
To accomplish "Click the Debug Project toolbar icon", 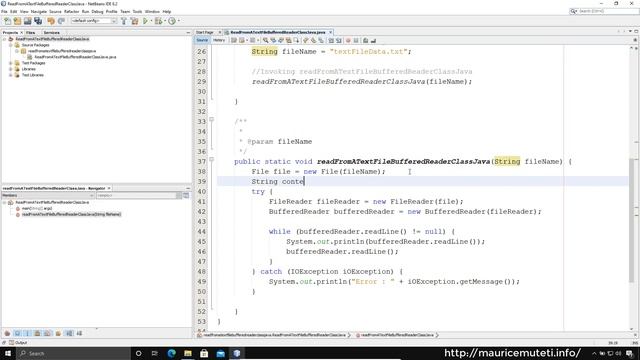I will (158, 21).
